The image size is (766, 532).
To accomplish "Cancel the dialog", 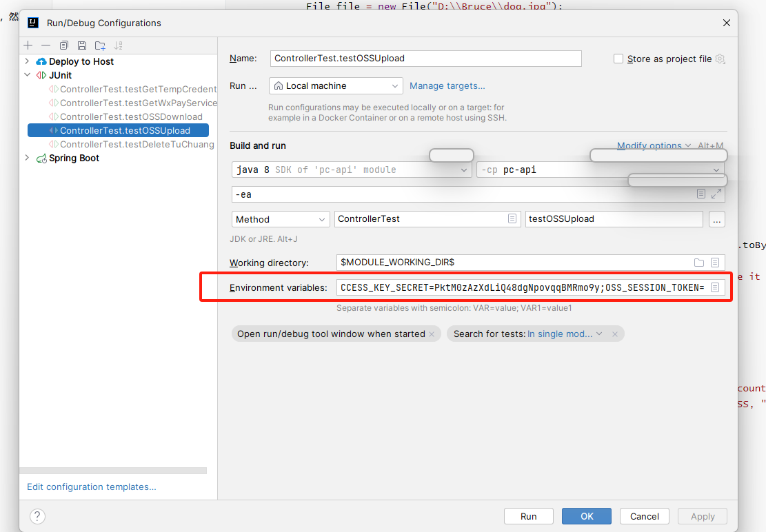I will [x=645, y=516].
